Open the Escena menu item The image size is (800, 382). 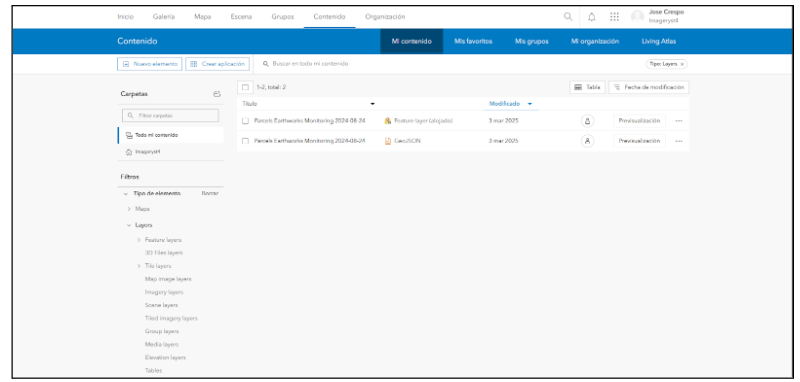click(241, 16)
